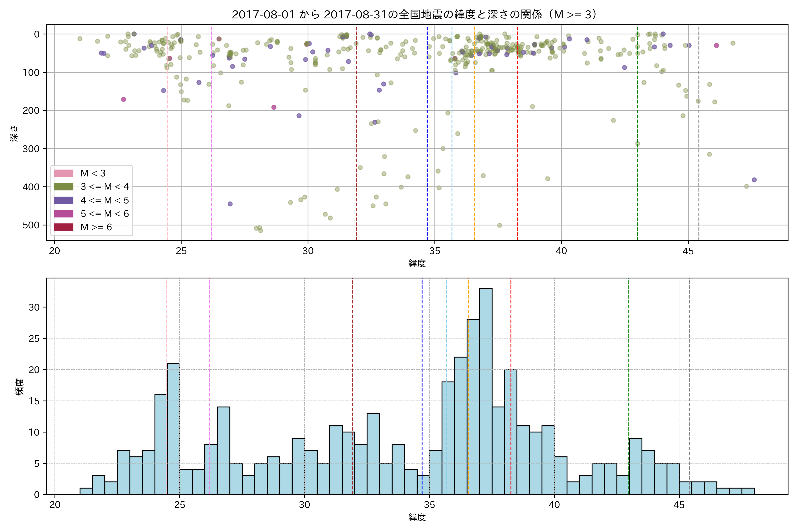Click the 45 tick label under histogram
Image resolution: width=798 pixels, height=532 pixels.
point(679,505)
